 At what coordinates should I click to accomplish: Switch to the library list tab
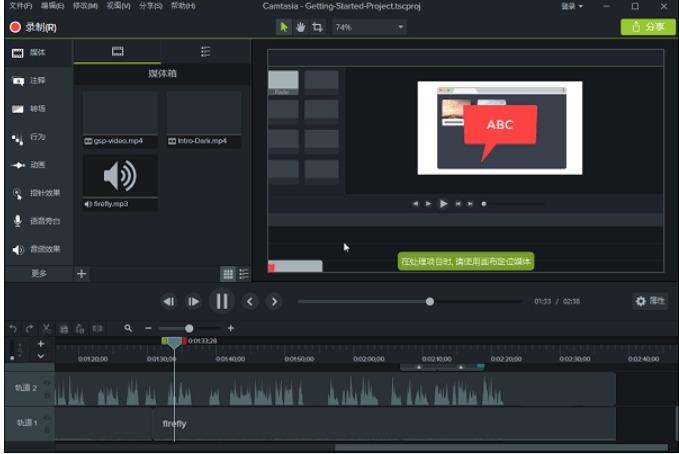206,52
